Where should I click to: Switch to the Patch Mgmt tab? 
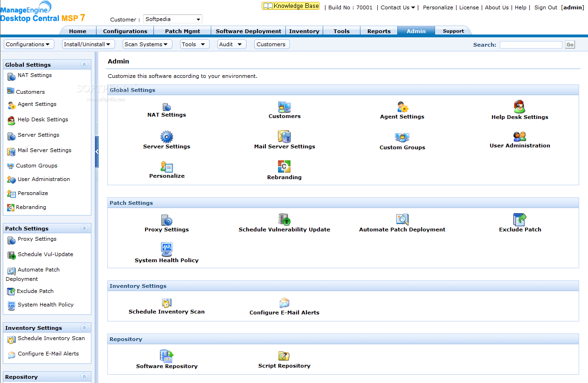coord(182,31)
